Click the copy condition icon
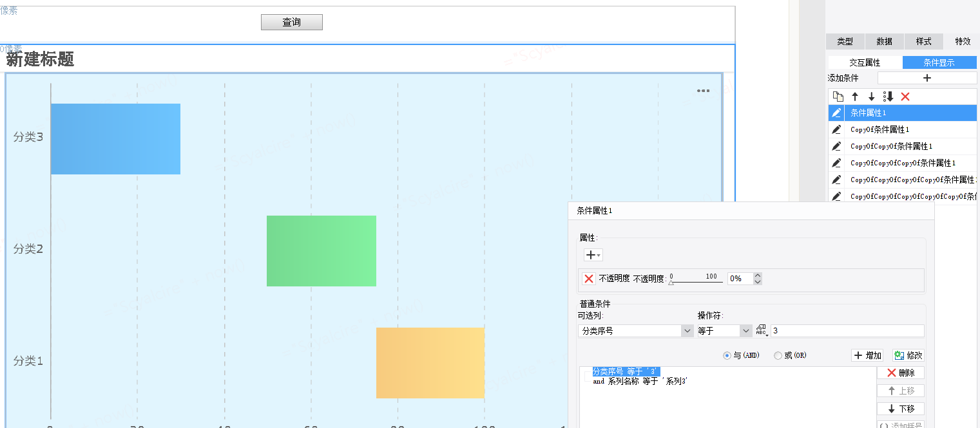980x428 pixels. pyautogui.click(x=838, y=97)
